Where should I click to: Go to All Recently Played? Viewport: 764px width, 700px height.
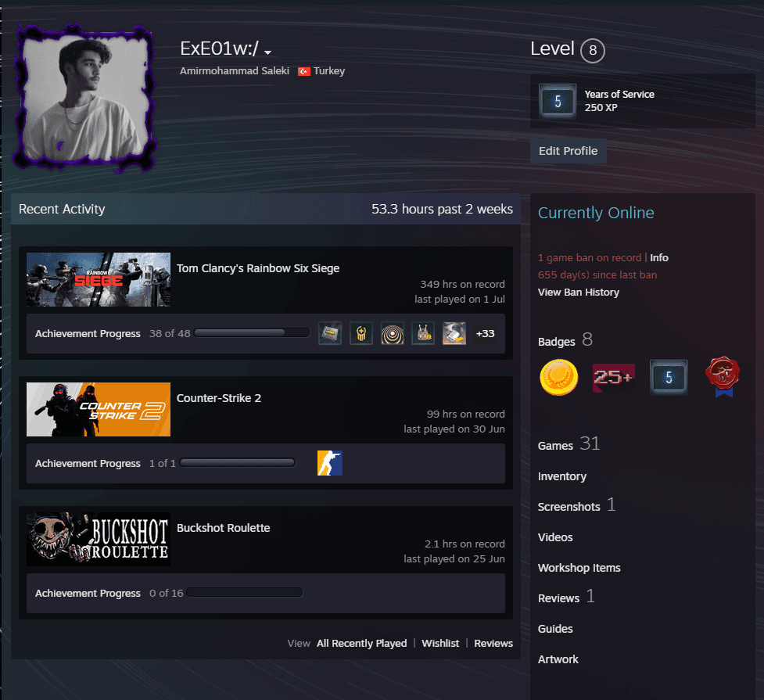tap(361, 643)
